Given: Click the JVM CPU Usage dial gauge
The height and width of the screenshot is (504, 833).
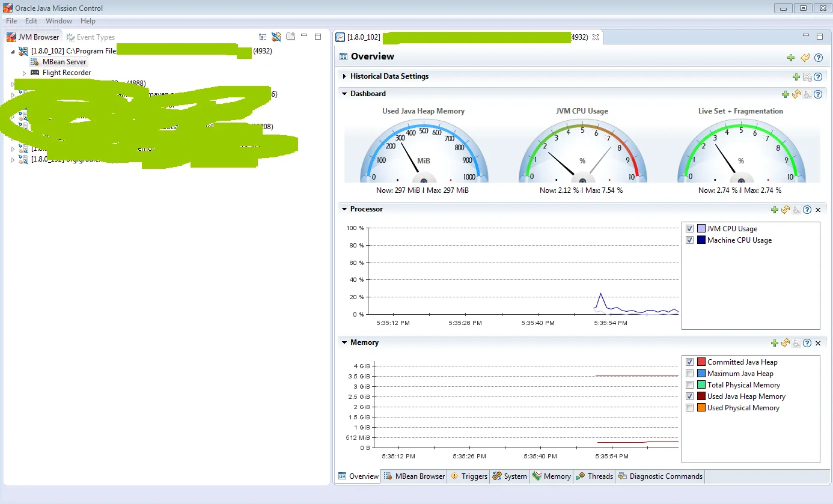Looking at the screenshot, I should pyautogui.click(x=582, y=151).
